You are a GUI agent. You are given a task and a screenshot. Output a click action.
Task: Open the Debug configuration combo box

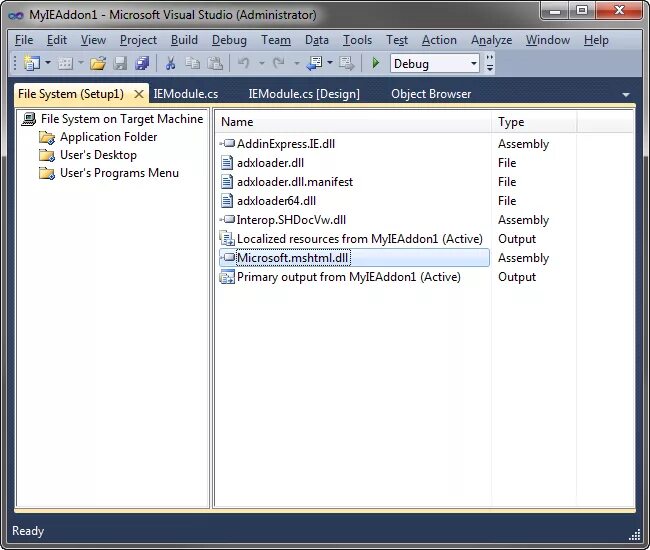tap(434, 63)
